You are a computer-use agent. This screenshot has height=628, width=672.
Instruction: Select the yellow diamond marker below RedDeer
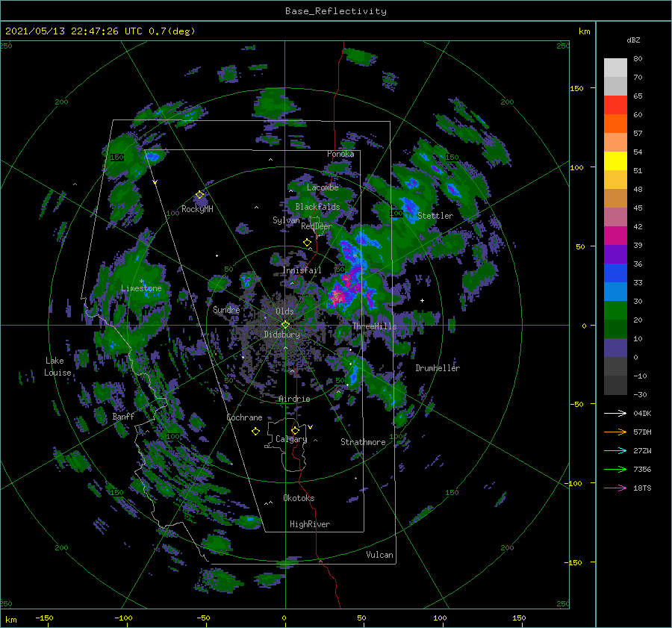click(x=307, y=243)
